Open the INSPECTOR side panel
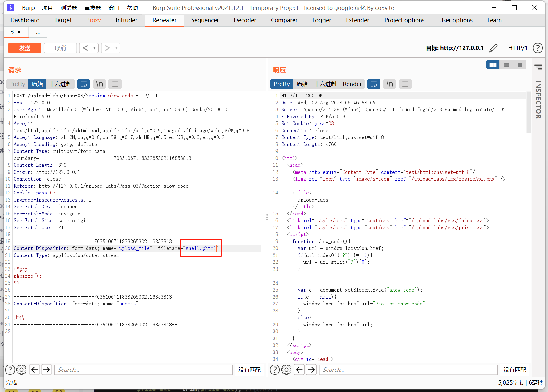 (538, 100)
